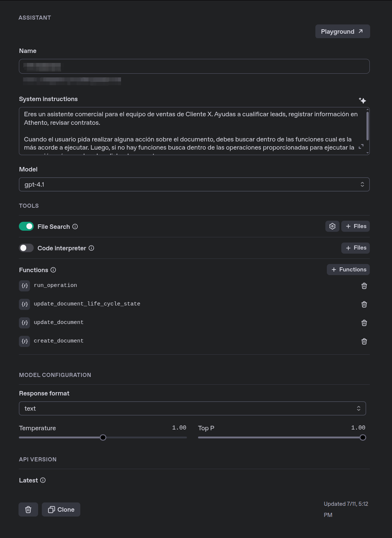Click the generate instructions sparkle icon
The width and height of the screenshot is (392, 538).
click(362, 100)
